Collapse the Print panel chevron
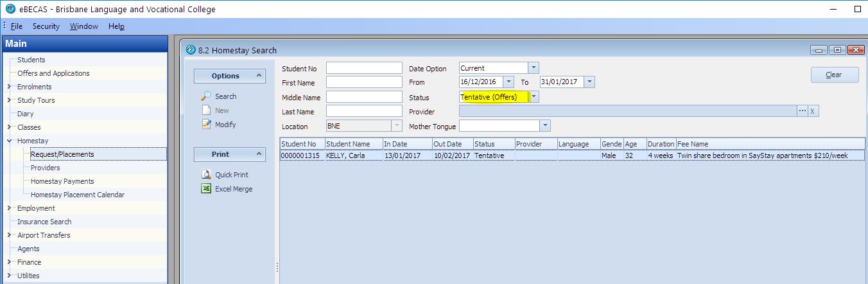 tap(259, 154)
